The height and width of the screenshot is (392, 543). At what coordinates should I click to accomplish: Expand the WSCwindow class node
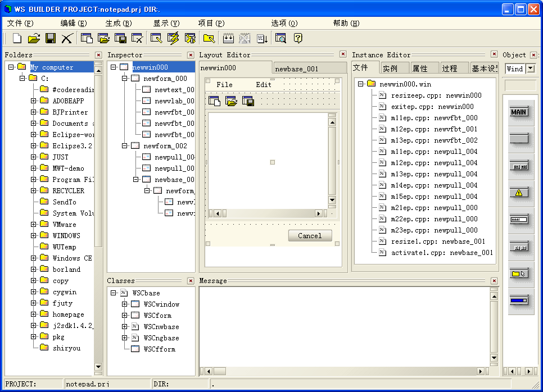tap(124, 304)
